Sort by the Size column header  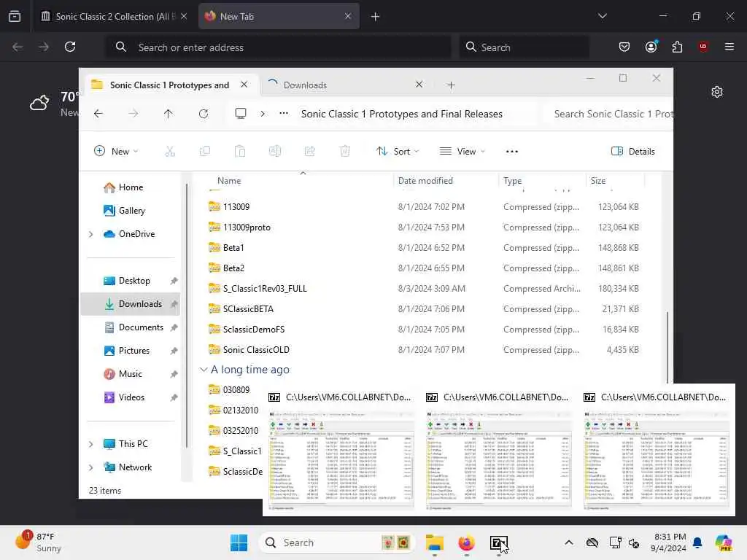[598, 181]
